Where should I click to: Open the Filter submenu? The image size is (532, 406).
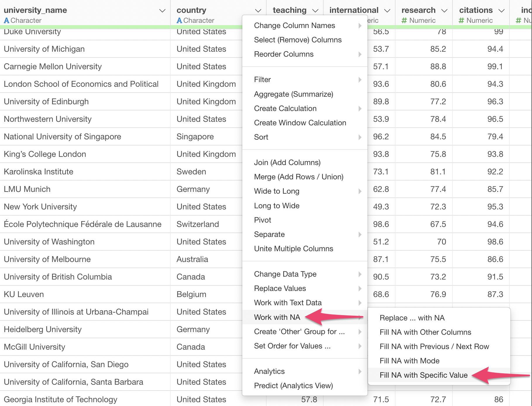click(305, 79)
